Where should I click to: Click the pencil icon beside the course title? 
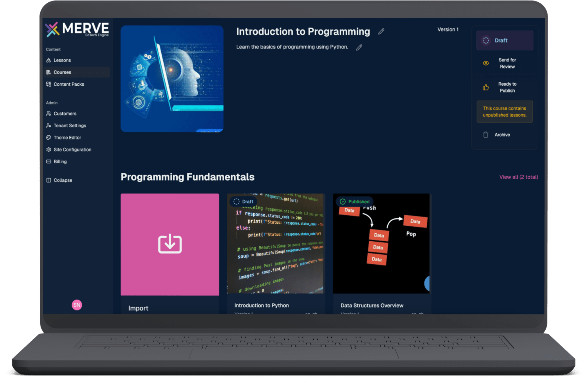(x=381, y=32)
